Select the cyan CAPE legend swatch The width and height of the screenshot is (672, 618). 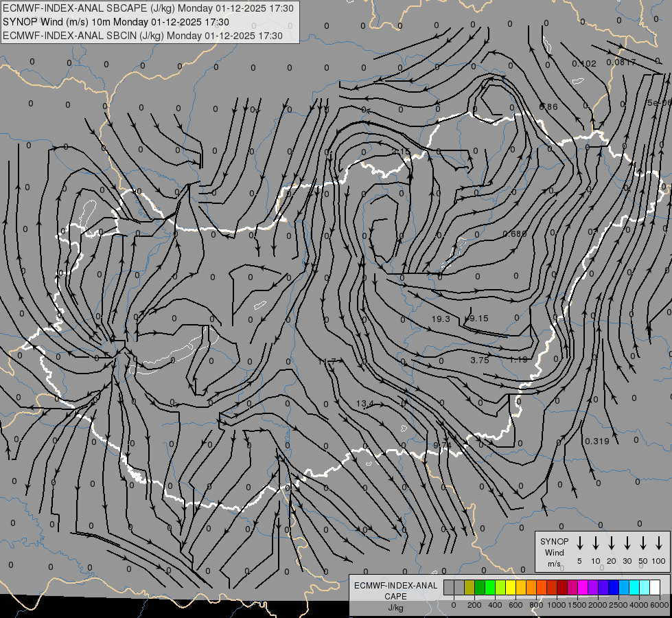tap(634, 587)
